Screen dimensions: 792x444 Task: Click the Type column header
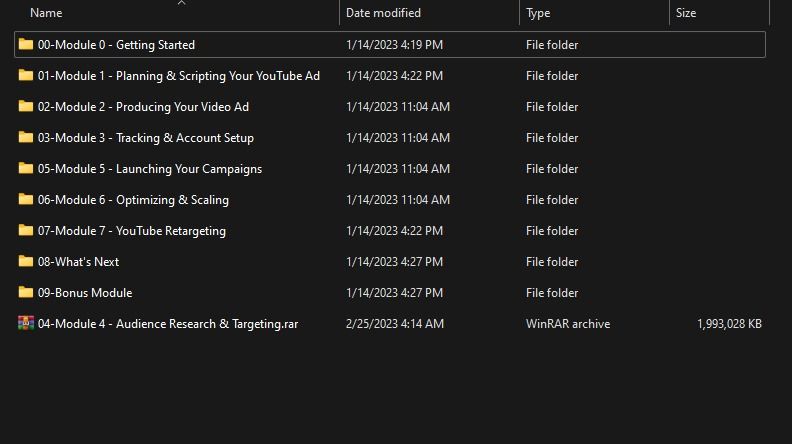click(x=538, y=13)
